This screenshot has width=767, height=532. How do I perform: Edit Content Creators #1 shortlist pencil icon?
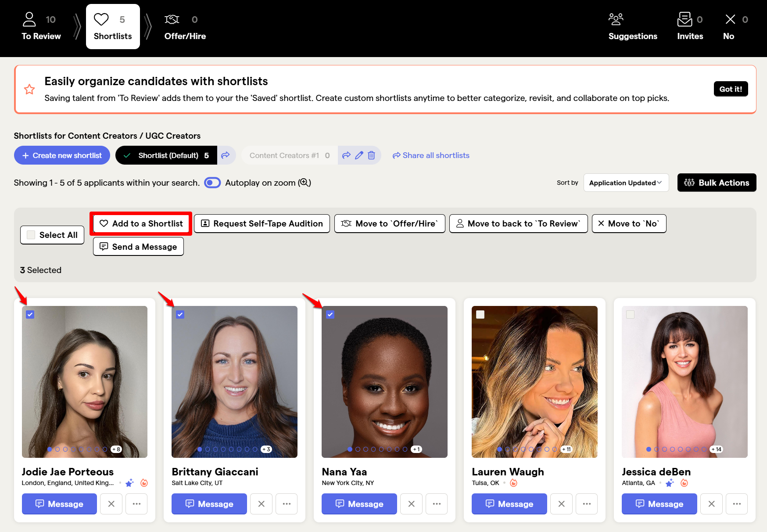[x=359, y=155]
